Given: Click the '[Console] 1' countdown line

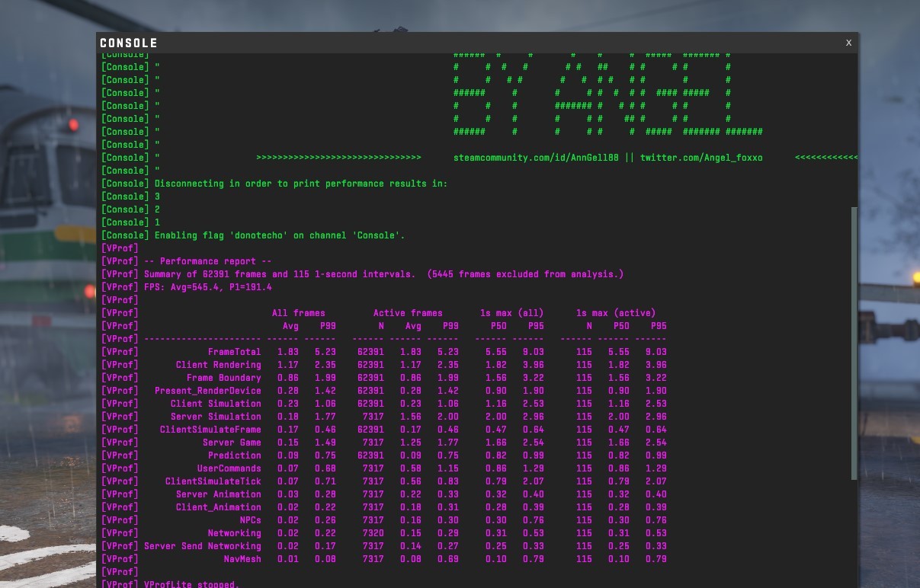Looking at the screenshot, I should (x=130, y=222).
